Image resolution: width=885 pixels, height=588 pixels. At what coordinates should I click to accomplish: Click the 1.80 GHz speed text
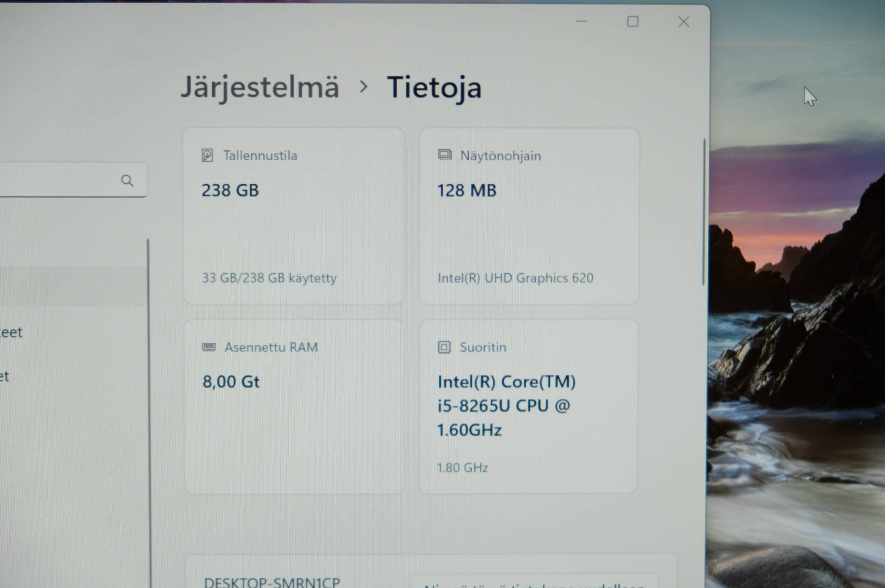click(463, 468)
